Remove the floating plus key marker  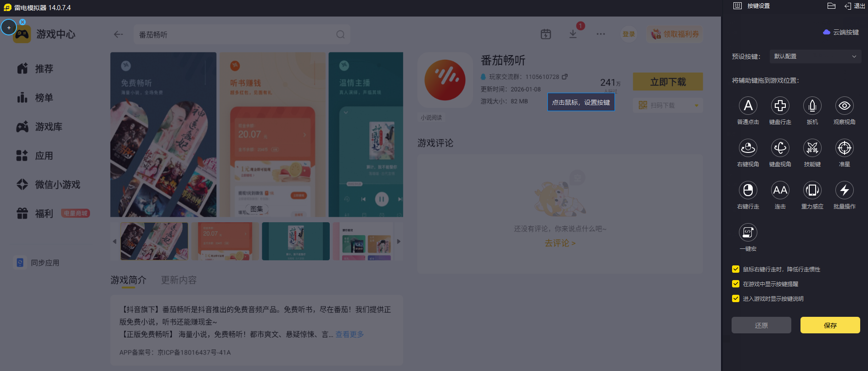(23, 22)
